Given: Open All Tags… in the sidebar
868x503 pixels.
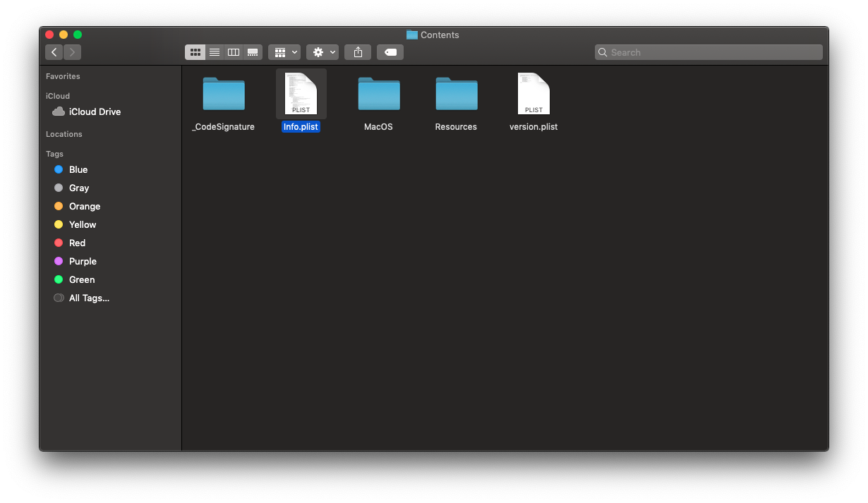Looking at the screenshot, I should pos(89,298).
